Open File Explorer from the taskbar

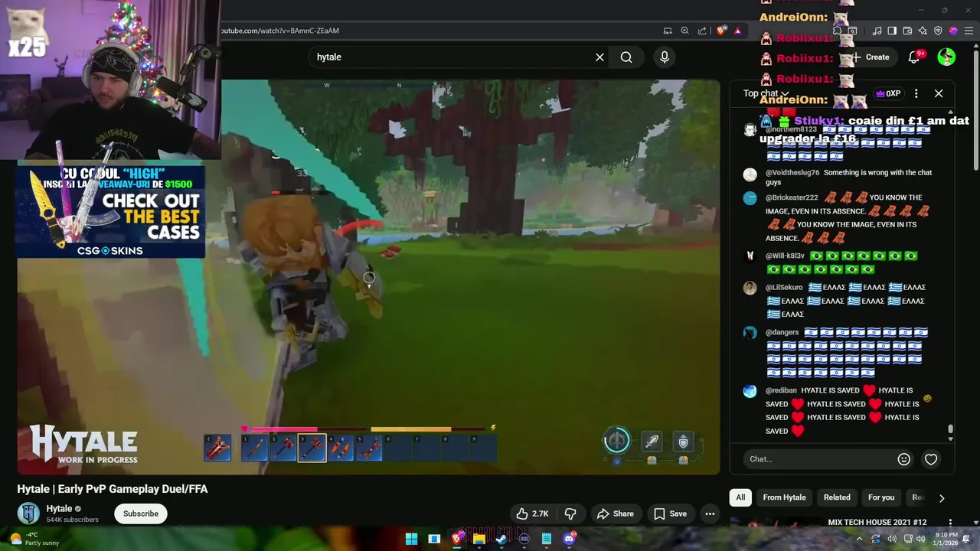tap(479, 539)
